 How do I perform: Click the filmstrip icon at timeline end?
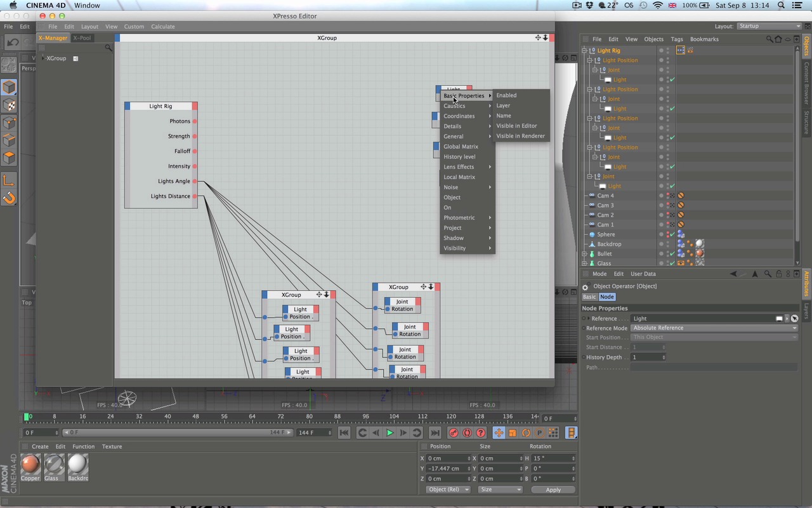click(x=572, y=432)
